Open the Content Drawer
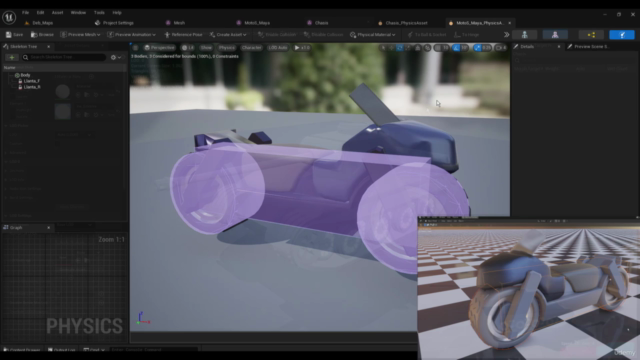Viewport: 640px width, 360px height. click(22, 350)
